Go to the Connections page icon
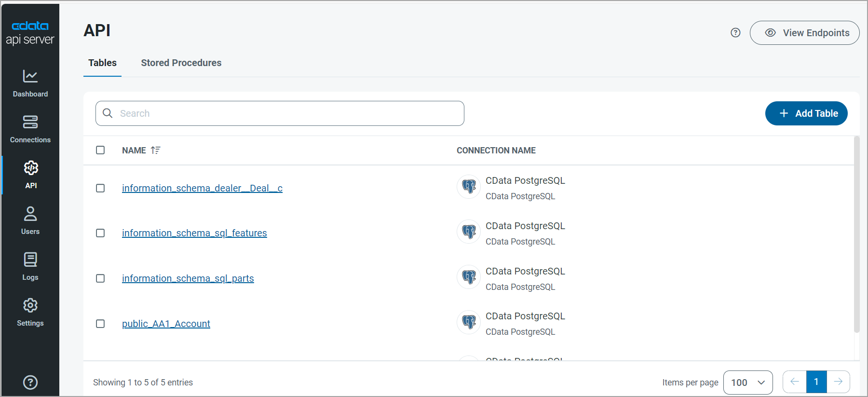 [x=30, y=122]
